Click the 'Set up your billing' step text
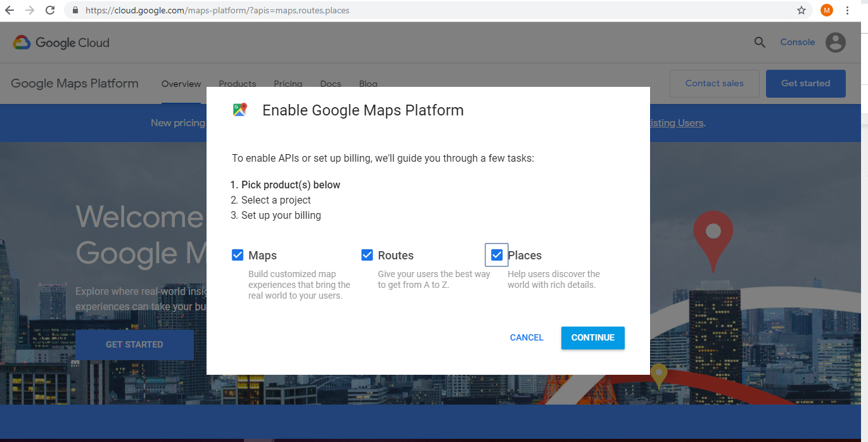The width and height of the screenshot is (868, 442). [281, 216]
